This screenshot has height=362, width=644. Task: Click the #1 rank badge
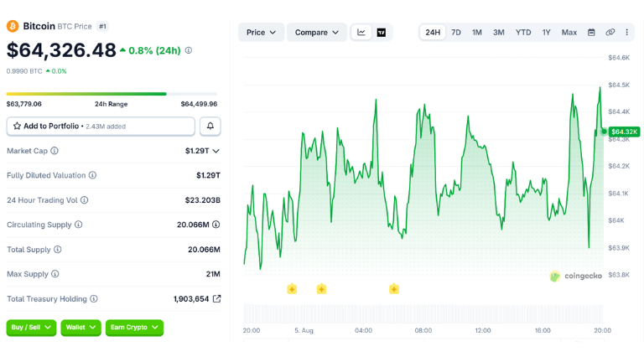(102, 26)
